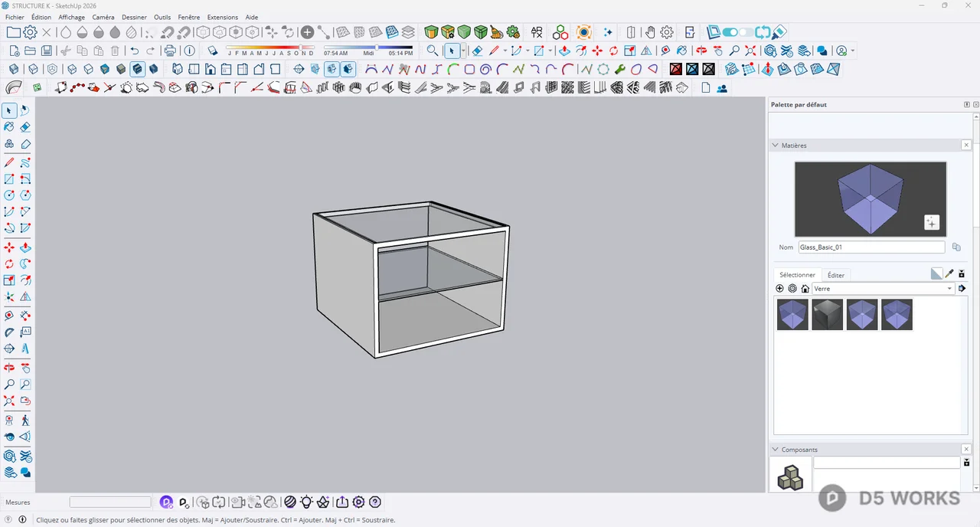Select the Rectangle tool in left toolbar

pos(9,179)
